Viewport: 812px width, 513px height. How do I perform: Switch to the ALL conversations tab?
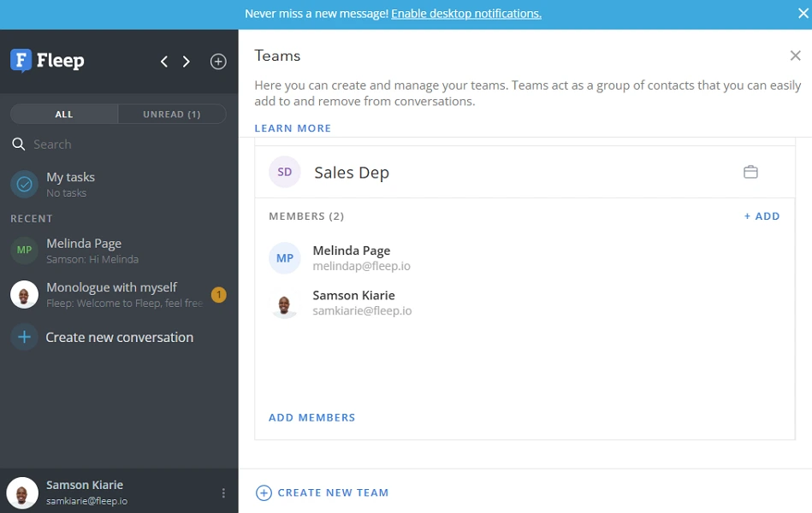tap(64, 114)
